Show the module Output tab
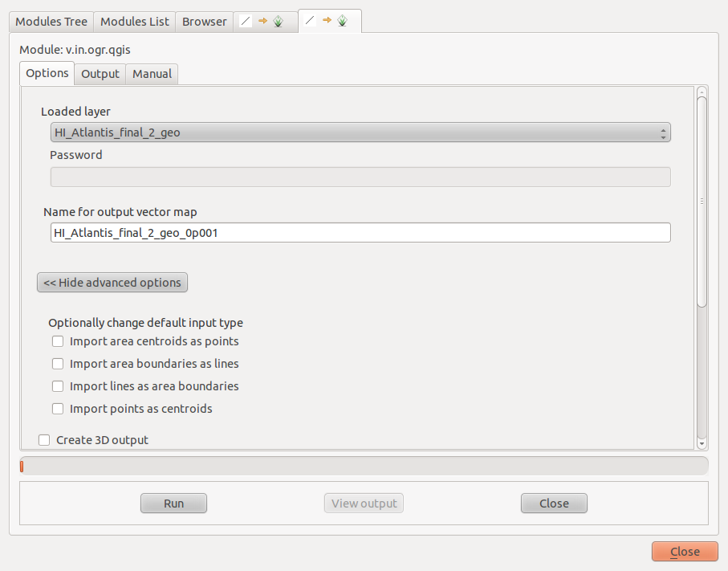Viewport: 728px width, 571px height. click(x=100, y=74)
